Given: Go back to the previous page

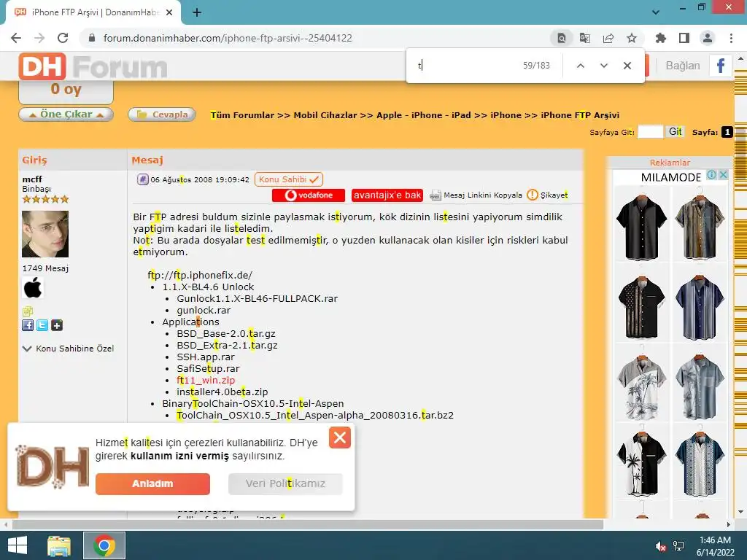Looking at the screenshot, I should (16, 38).
